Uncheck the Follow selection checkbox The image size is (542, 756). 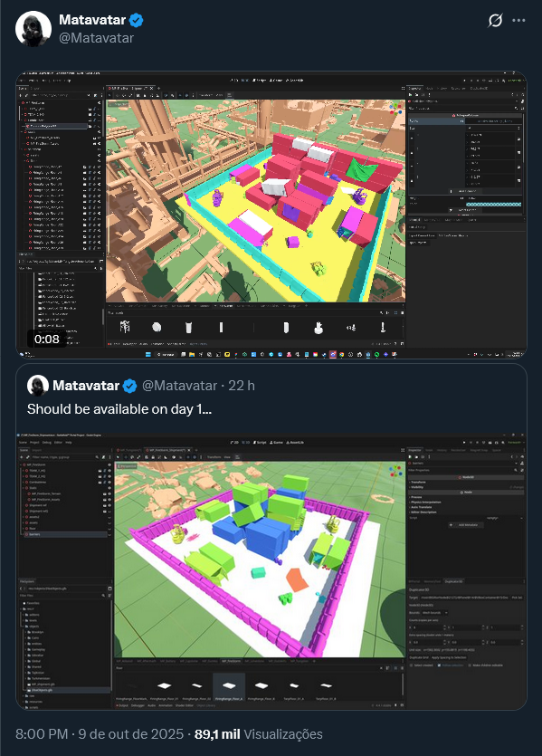pos(439,665)
